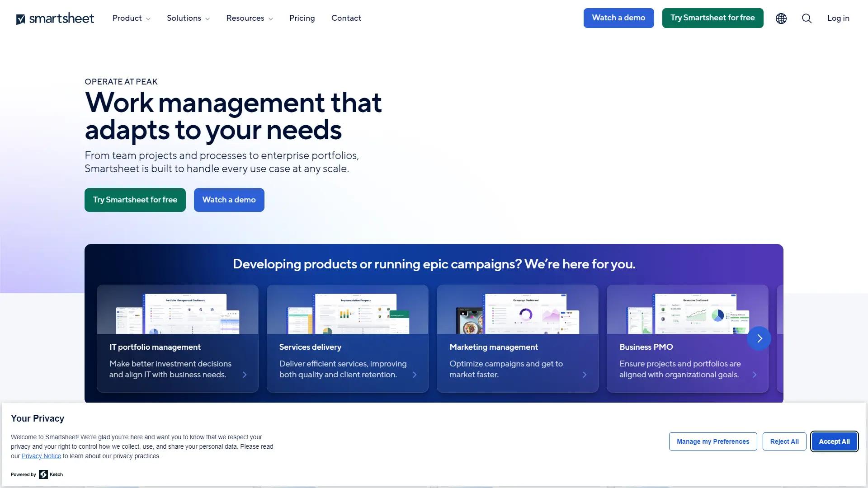868x488 pixels.
Task: Click the Marketing management arrow icon
Action: tap(585, 374)
